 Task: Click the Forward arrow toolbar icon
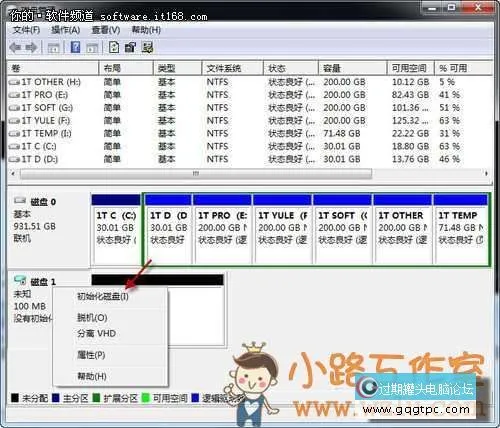pyautogui.click(x=31, y=47)
